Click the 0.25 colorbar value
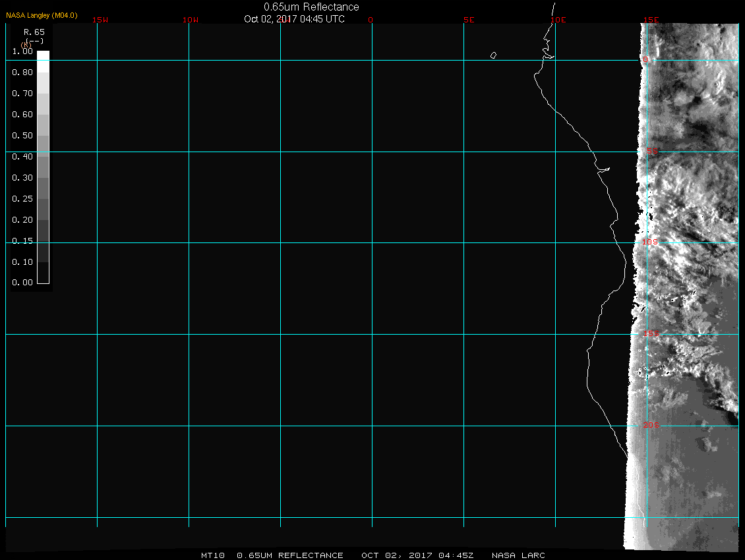 pos(22,199)
